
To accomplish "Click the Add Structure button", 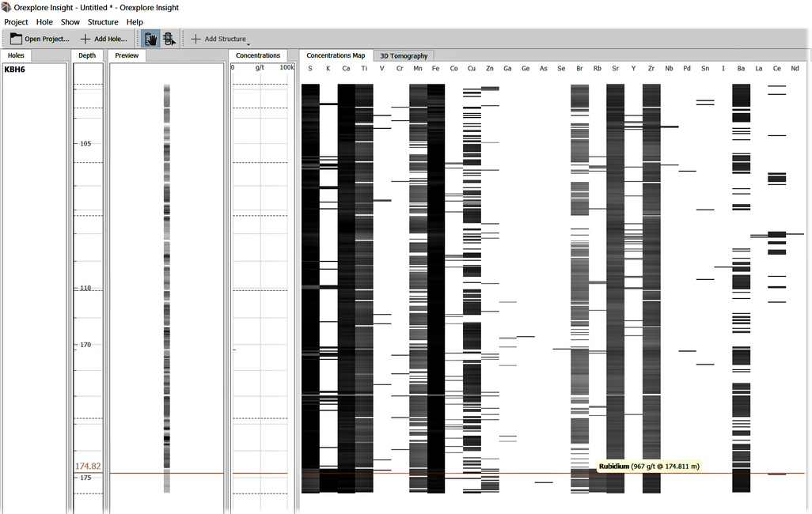I will click(219, 39).
